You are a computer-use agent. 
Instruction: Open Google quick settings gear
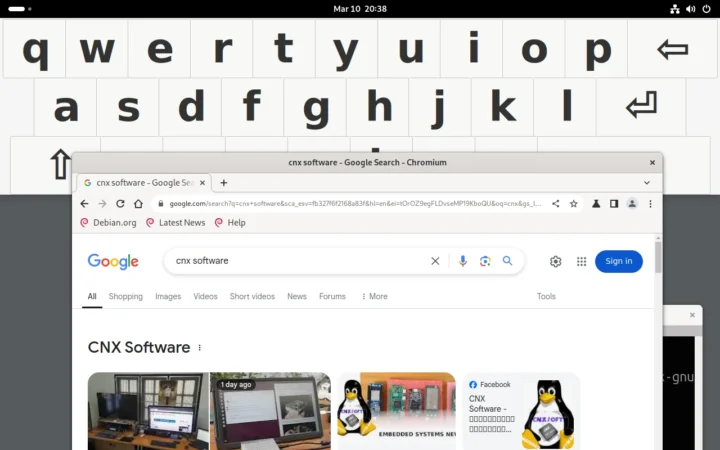tap(556, 261)
